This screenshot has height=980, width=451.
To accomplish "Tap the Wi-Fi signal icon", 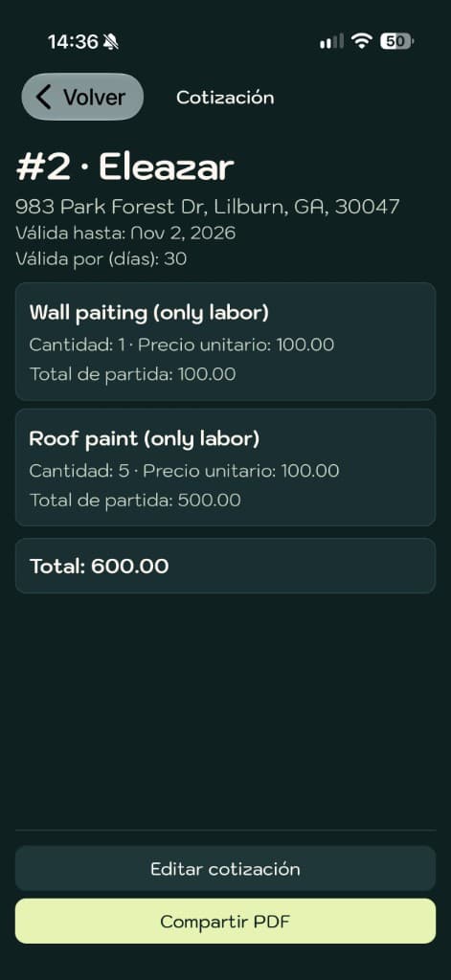I will pyautogui.click(x=362, y=41).
